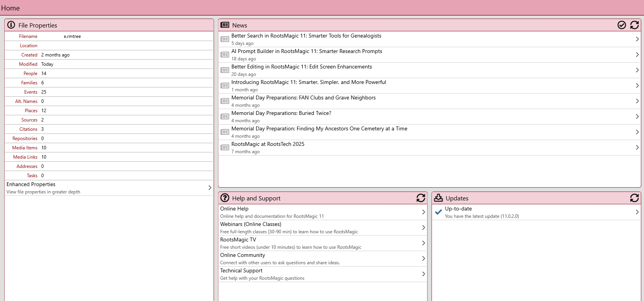This screenshot has height=301, width=644.
Task: Click the news icon beside Introducing RootsMagic 11
Action: 225,86
